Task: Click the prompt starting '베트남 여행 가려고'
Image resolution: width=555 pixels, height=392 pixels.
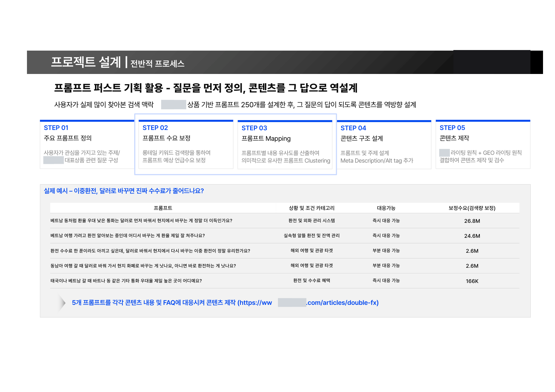Action: click(x=128, y=236)
